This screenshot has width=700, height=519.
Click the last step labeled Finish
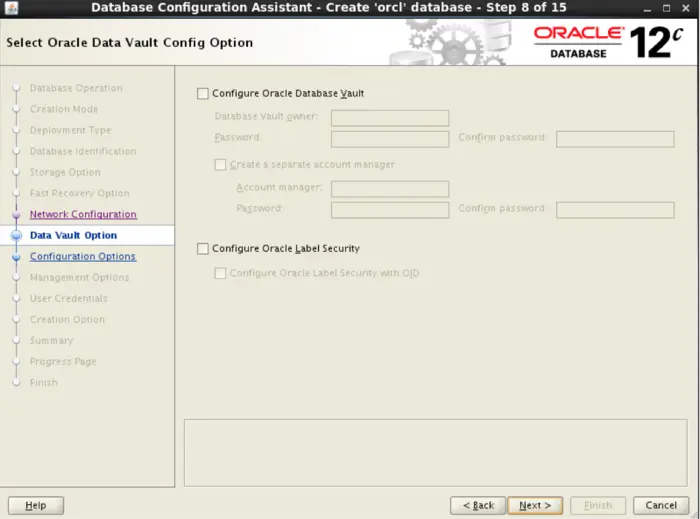[x=44, y=382]
